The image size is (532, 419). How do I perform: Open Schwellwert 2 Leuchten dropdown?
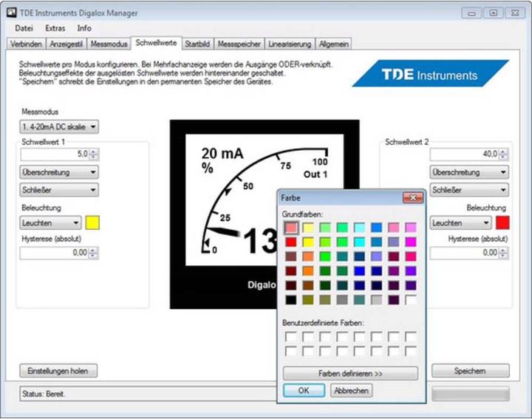pos(461,223)
